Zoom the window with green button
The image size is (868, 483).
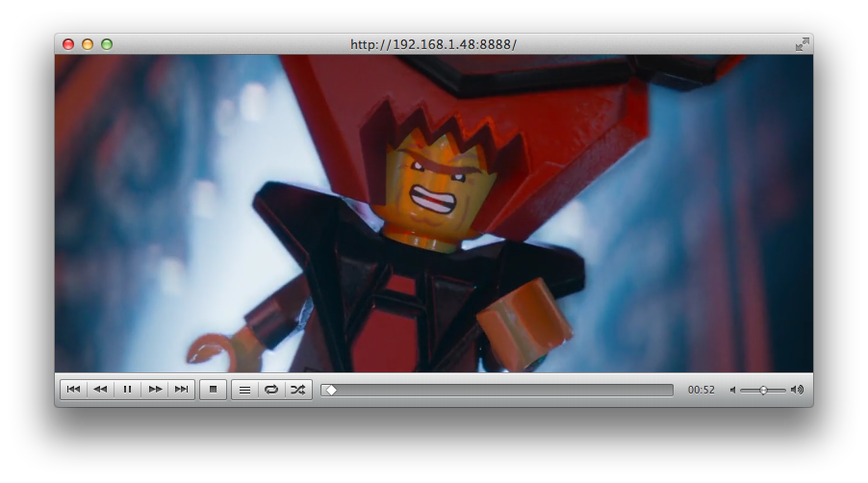coord(107,44)
